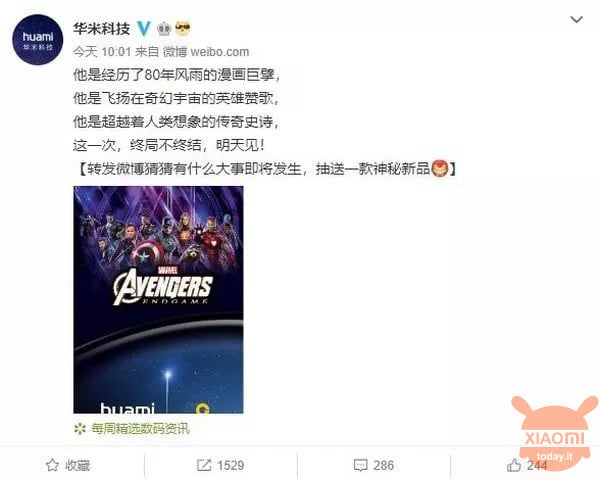This screenshot has width=600, height=480.
Task: Open the 今天 10:01 timestamp link
Action: pyautogui.click(x=102, y=52)
